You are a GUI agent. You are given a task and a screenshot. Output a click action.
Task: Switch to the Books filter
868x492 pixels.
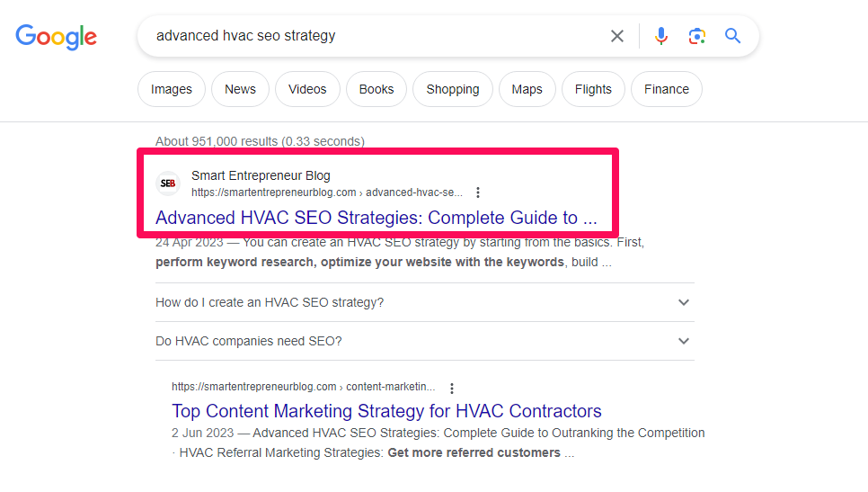click(x=376, y=89)
